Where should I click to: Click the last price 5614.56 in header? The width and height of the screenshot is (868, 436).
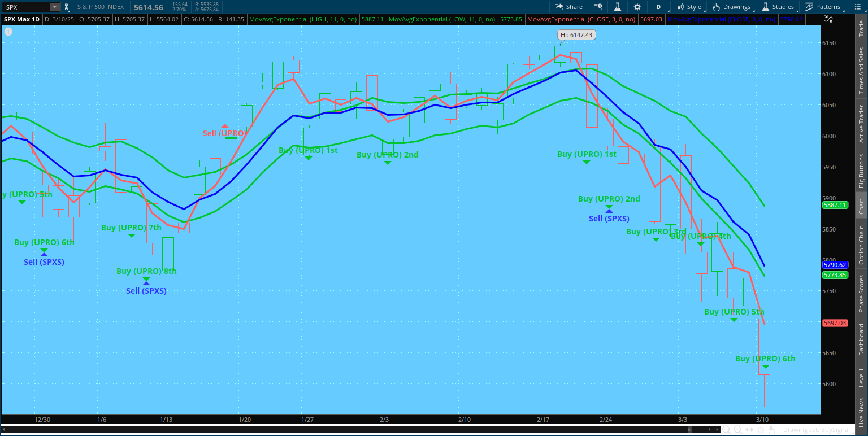click(149, 7)
